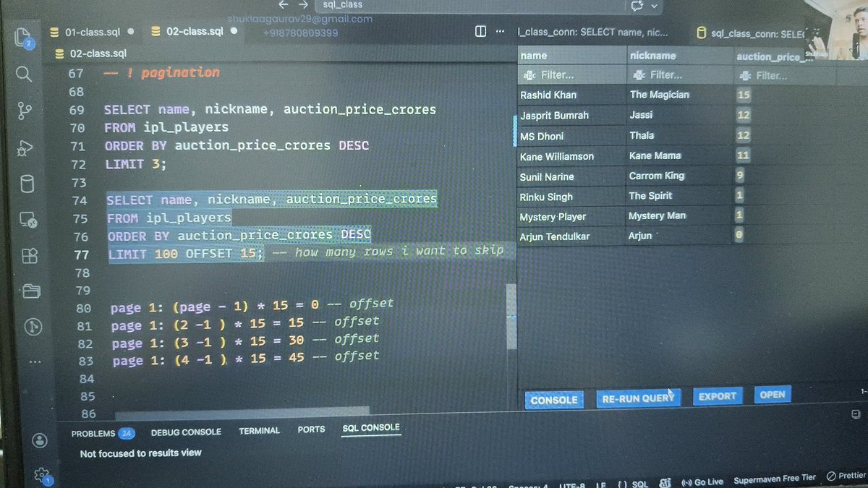Image resolution: width=868 pixels, height=488 pixels.
Task: Click Go Live in the status bar
Action: (x=702, y=481)
